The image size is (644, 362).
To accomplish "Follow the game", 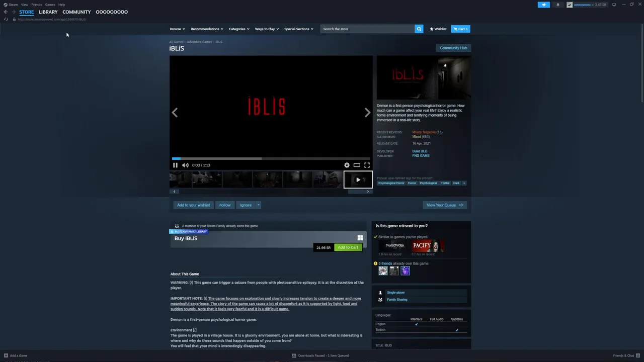I will (x=225, y=205).
